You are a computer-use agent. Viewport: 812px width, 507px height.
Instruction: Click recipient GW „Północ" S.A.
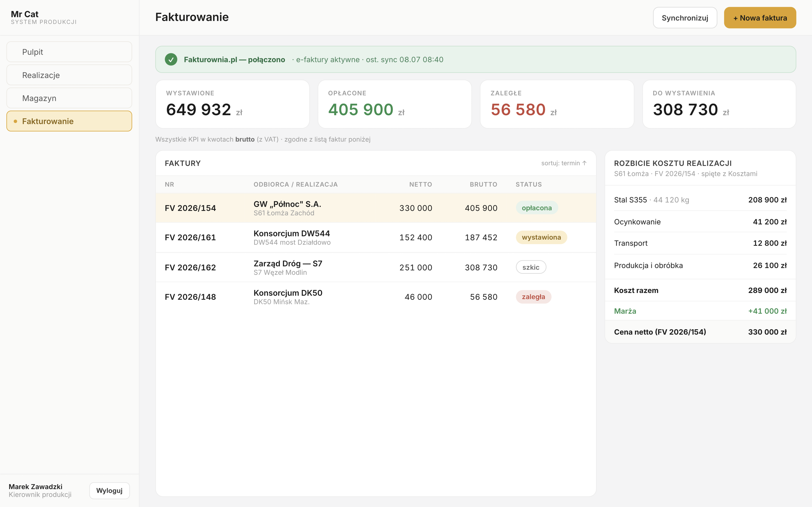point(287,204)
